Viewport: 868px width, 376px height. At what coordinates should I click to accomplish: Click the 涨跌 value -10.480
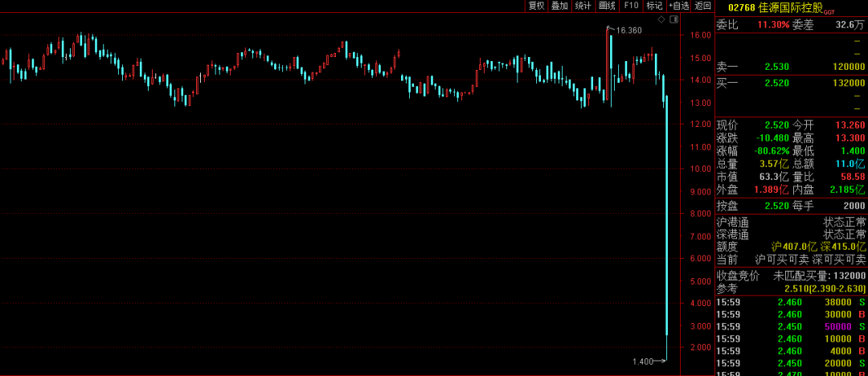[774, 138]
